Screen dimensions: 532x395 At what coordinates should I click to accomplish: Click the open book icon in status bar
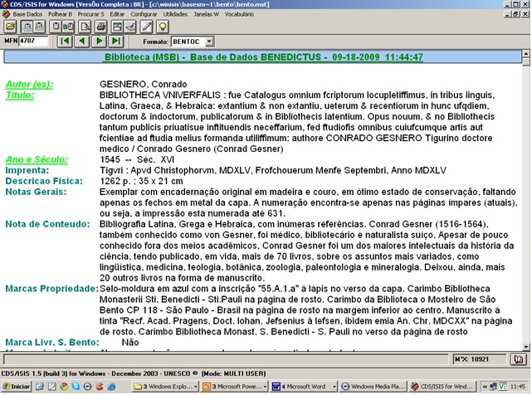pyautogui.click(x=519, y=359)
